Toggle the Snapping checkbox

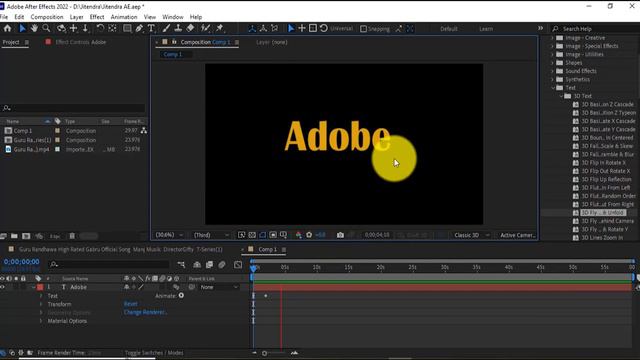click(363, 29)
